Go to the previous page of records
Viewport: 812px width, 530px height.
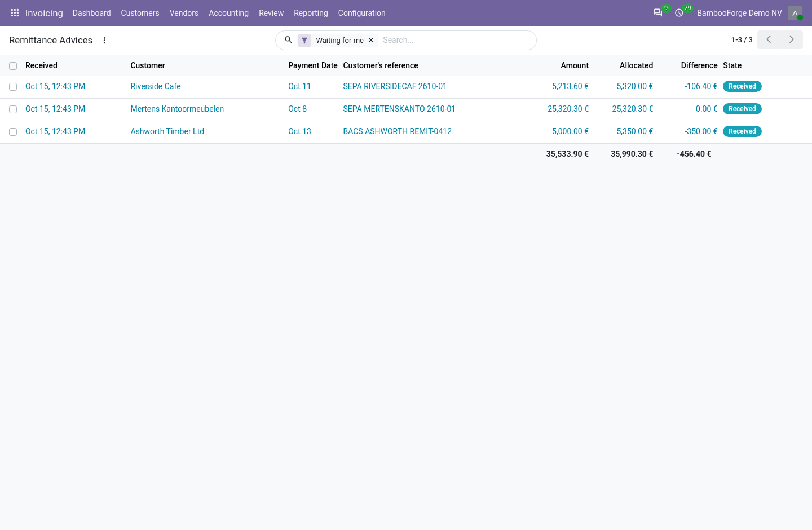point(769,39)
